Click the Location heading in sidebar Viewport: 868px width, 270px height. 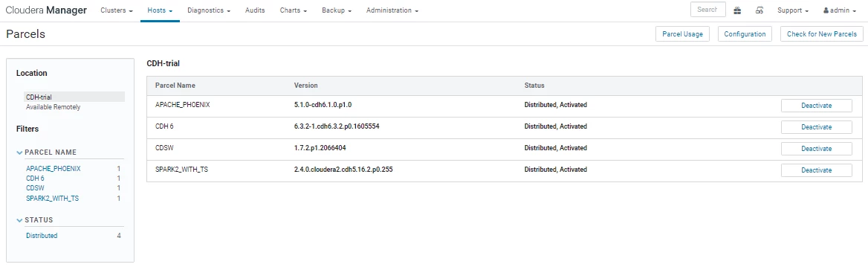(31, 73)
